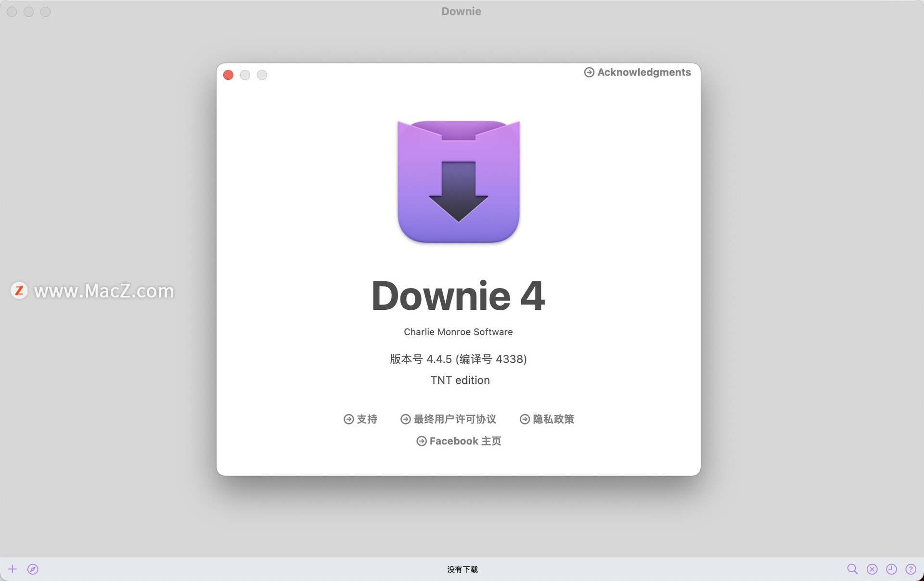
Task: Click the purple Downie app icon
Action: [x=459, y=181]
